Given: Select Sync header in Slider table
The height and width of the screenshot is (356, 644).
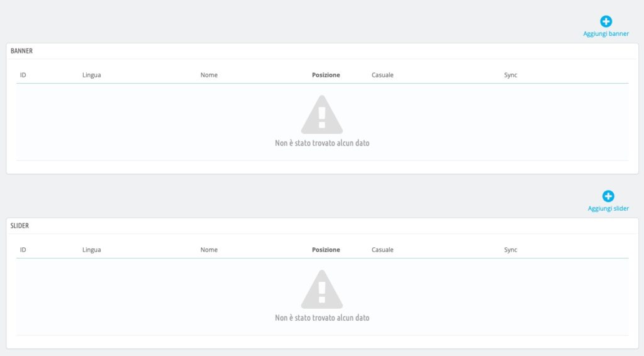Looking at the screenshot, I should tap(511, 250).
